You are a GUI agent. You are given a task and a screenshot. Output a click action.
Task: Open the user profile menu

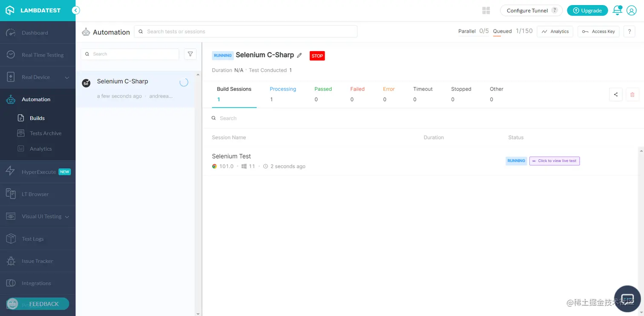[631, 10]
